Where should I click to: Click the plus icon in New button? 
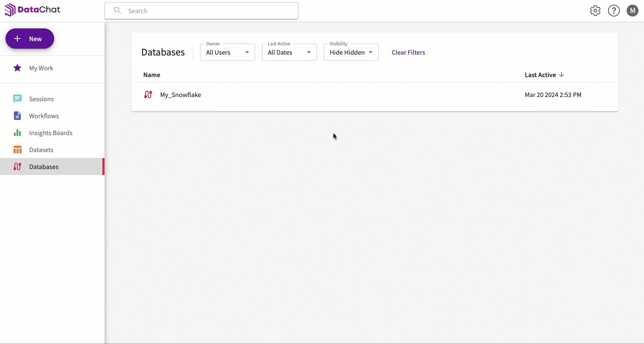17,39
